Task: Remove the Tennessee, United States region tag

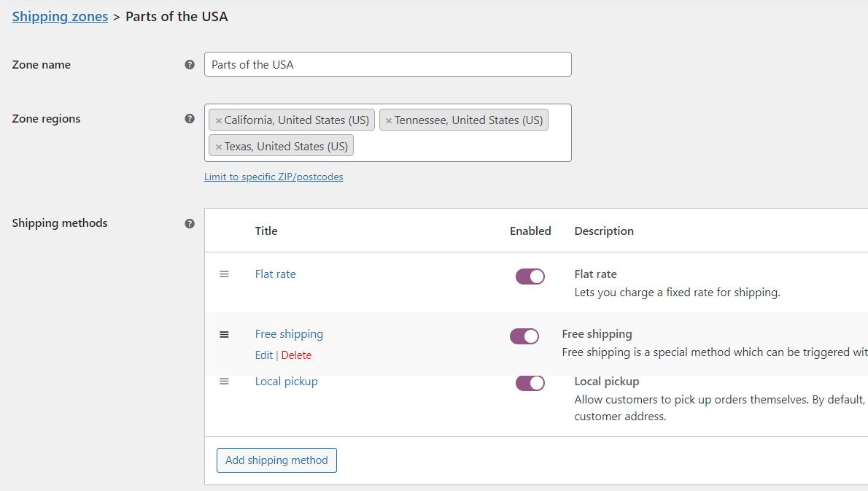Action: click(x=388, y=120)
